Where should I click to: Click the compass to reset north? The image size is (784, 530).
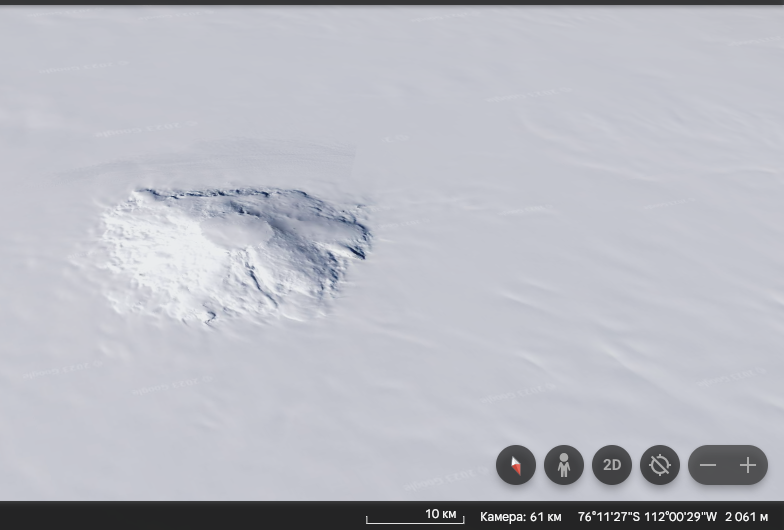(x=516, y=466)
